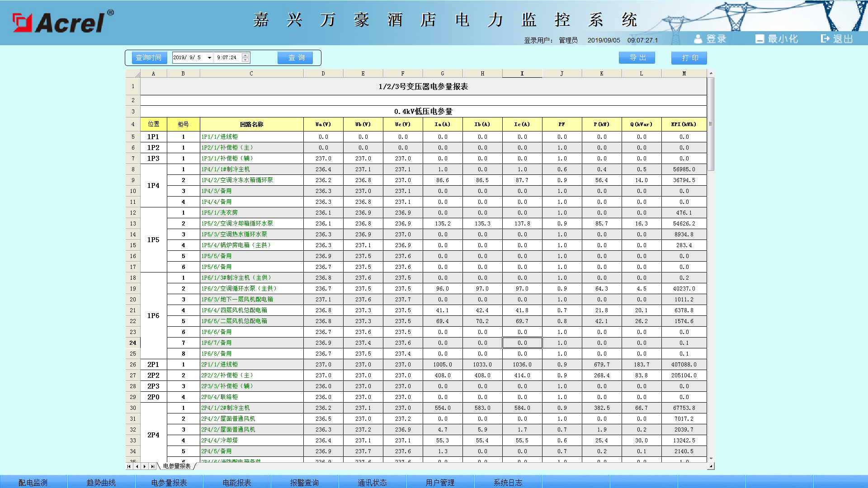Click the 1P1/1/进线柜 cell
Viewport: 868px width, 488px height.
point(251,137)
